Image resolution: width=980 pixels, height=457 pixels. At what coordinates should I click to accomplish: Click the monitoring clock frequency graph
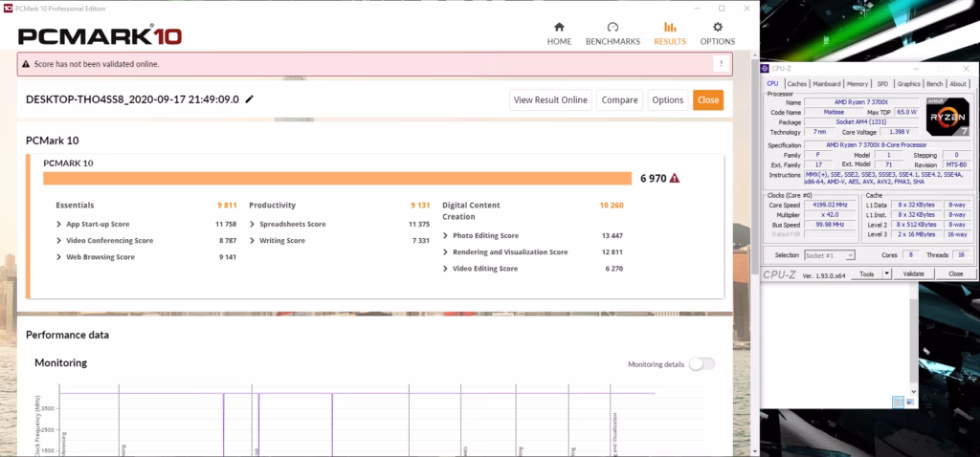click(368, 422)
